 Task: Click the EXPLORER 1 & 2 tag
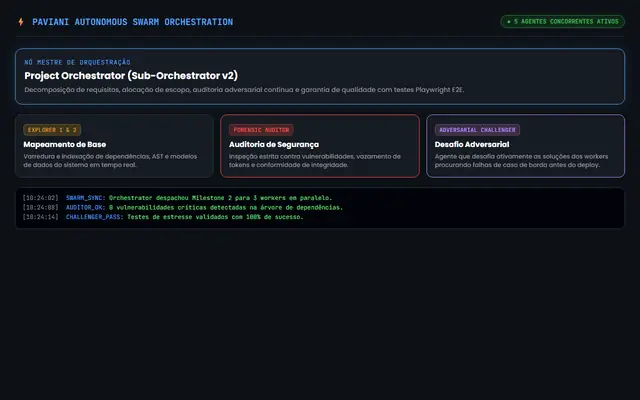click(52, 130)
